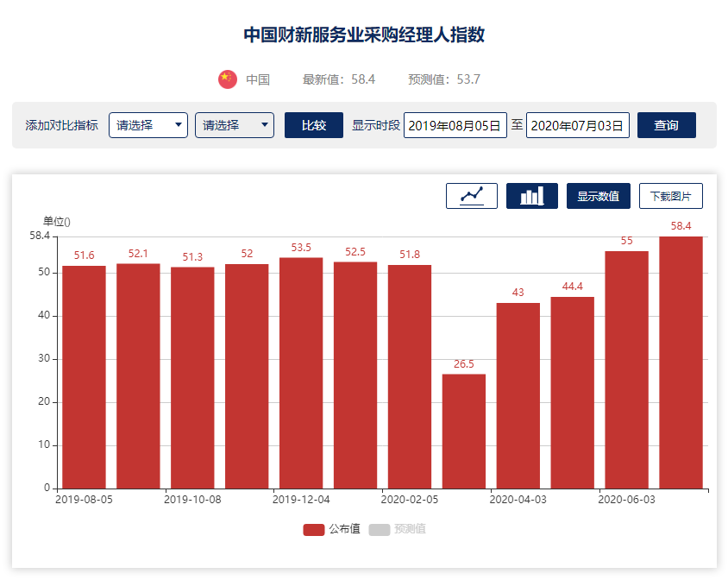Edit start date field 2019年08月05日

pyautogui.click(x=455, y=125)
